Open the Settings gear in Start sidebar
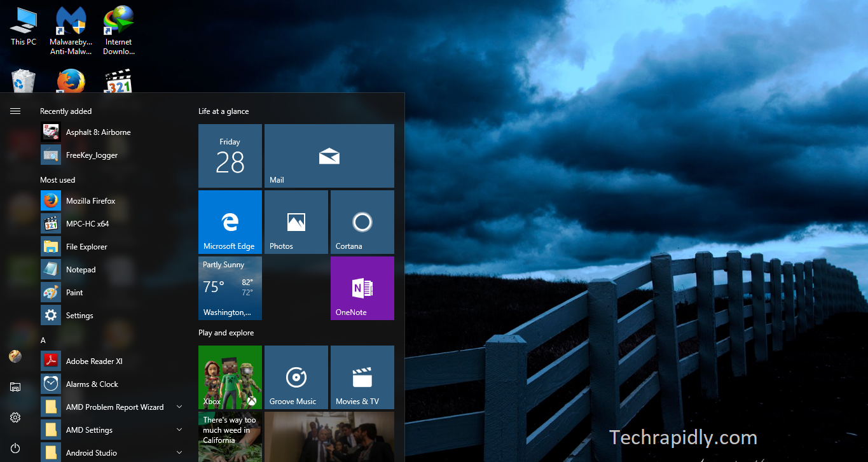Screen dimensions: 868x462 15,417
